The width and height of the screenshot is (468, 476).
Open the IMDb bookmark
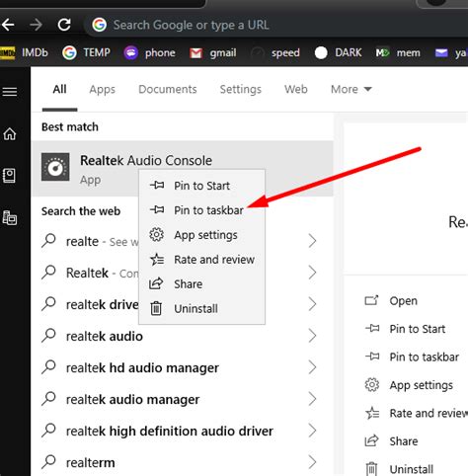[x=24, y=52]
